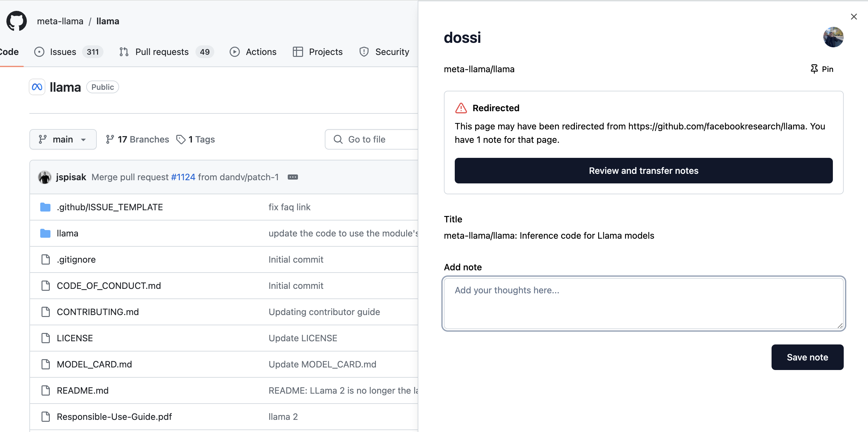The height and width of the screenshot is (432, 868).
Task: Open the Security tab
Action: pyautogui.click(x=384, y=52)
